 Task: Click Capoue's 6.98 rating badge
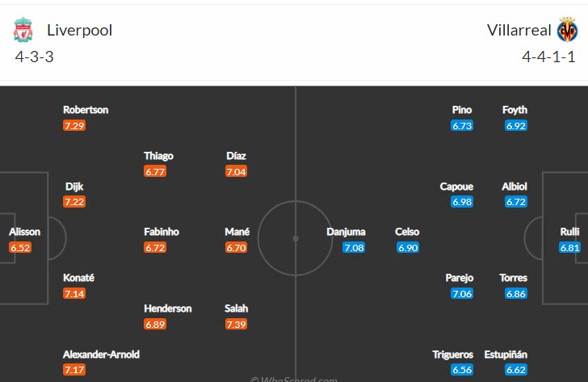tap(461, 202)
